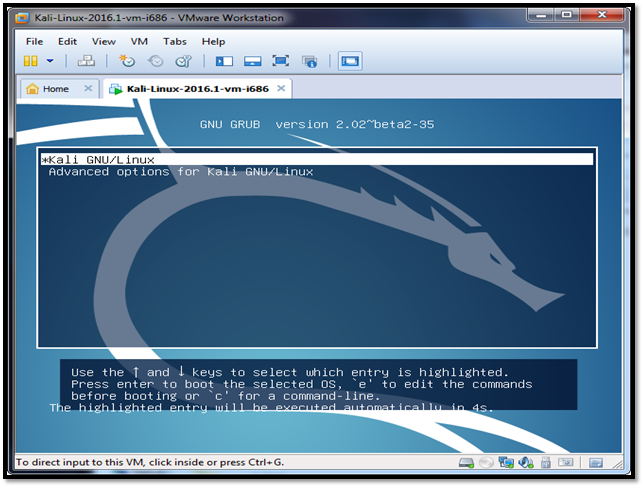
Task: Select Advanced options for Kali GNU/Linux entry
Action: coord(181,172)
